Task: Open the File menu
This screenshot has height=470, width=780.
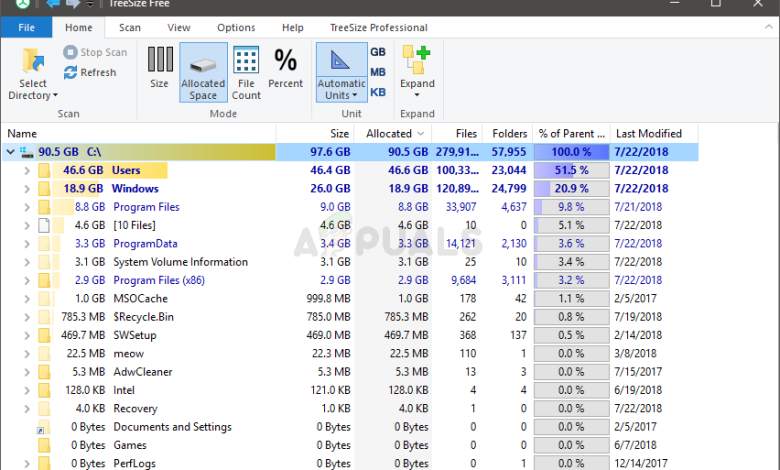Action: tap(26, 28)
